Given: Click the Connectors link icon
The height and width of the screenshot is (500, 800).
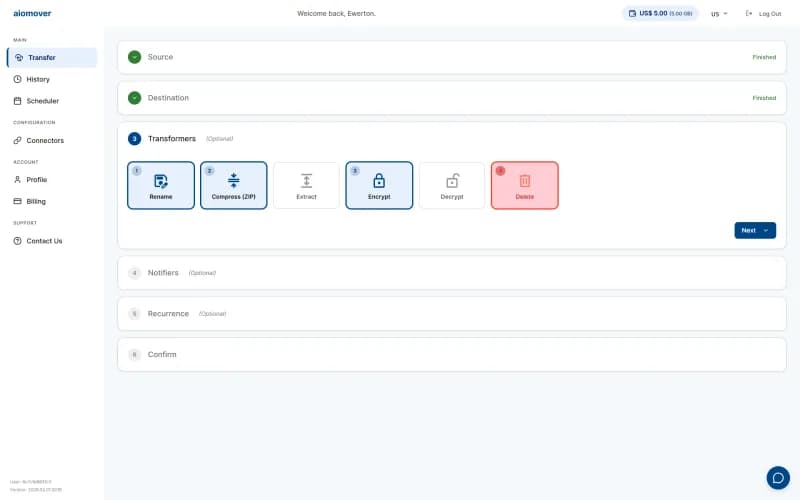Looking at the screenshot, I should tap(17, 140).
